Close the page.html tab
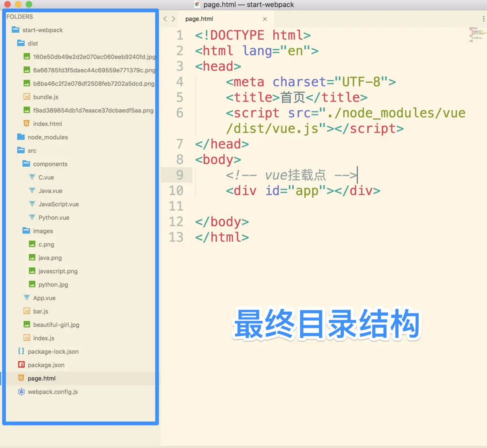 265,19
